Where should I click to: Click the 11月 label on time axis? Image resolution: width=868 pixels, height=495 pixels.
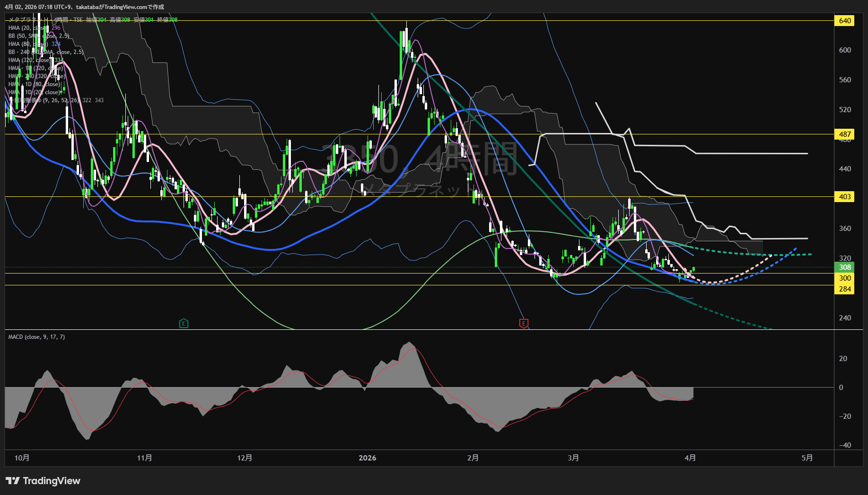click(x=144, y=458)
